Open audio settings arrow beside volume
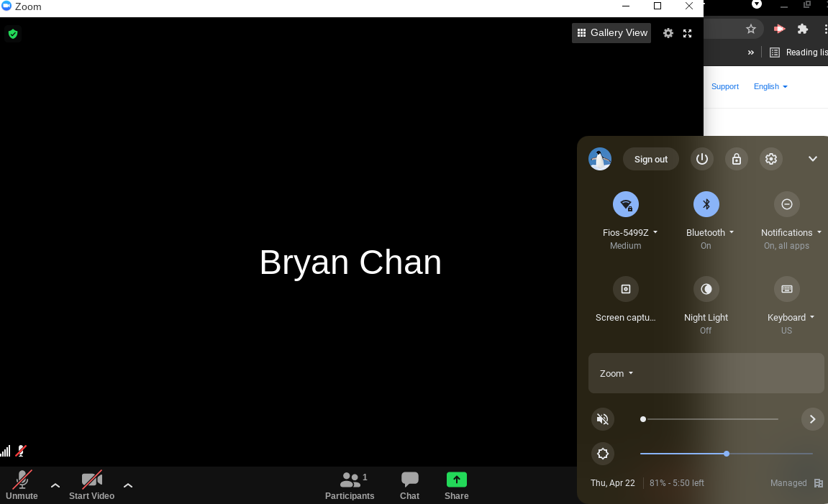Viewport: 828px width, 504px height. point(813,419)
